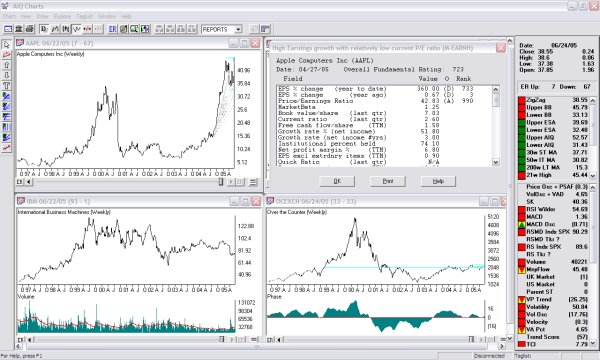
Task: Toggle the red candlestick chart toolbar button
Action: [x=88, y=29]
